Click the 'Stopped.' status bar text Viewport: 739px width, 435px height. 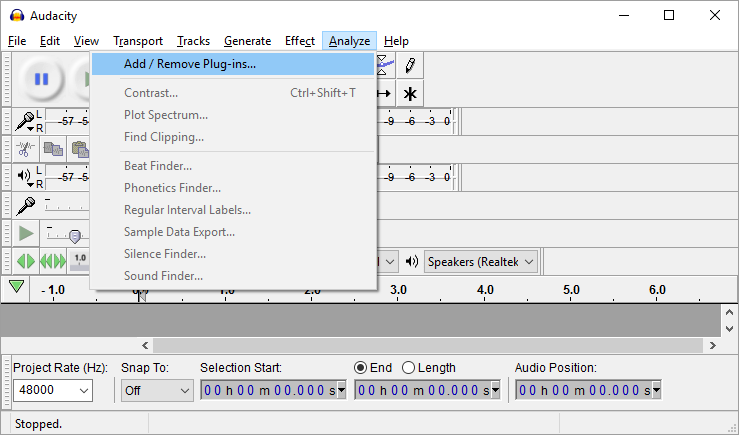(x=38, y=424)
